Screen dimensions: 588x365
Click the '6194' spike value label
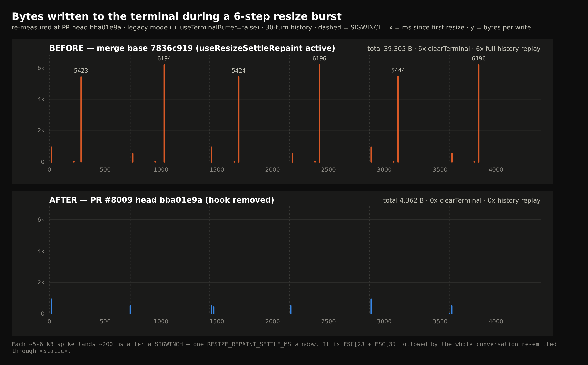[x=164, y=59]
